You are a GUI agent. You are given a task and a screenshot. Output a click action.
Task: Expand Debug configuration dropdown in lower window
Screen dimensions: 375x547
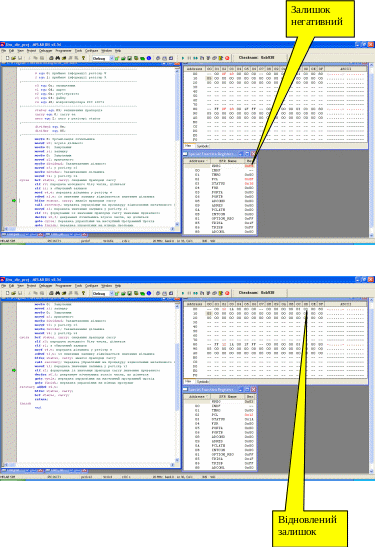[x=112, y=293]
